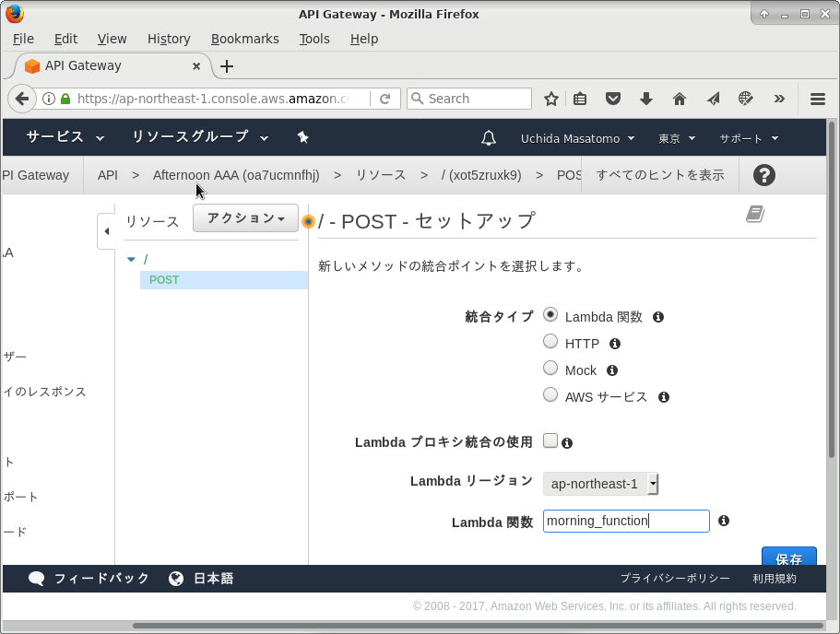Click すべてのヒントを表示 link
Image resolution: width=840 pixels, height=634 pixels.
point(660,175)
